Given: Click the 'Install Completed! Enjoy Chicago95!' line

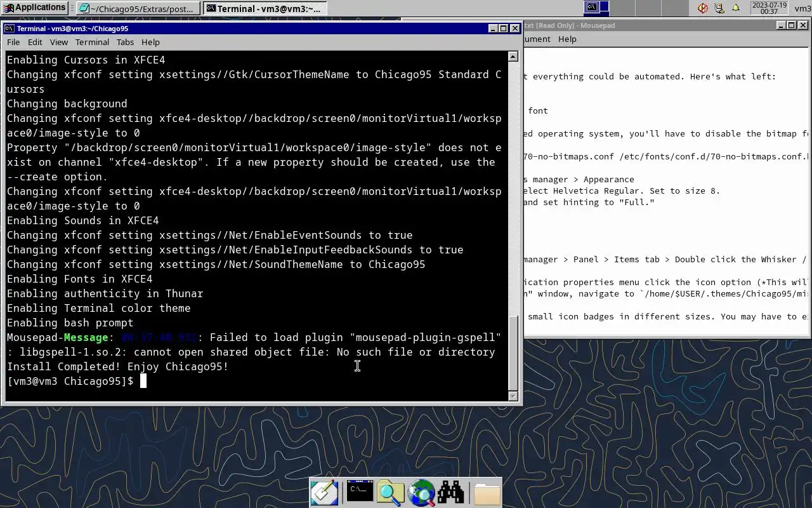Looking at the screenshot, I should tap(118, 366).
